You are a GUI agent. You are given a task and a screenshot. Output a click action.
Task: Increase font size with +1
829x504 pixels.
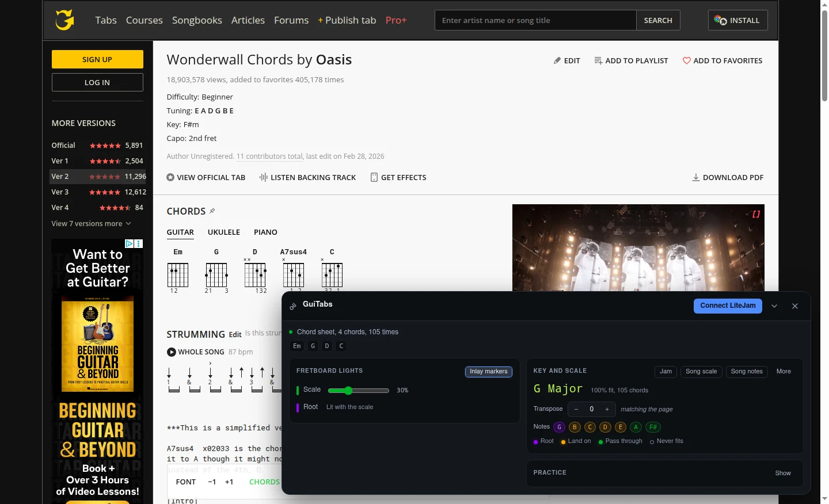coord(229,482)
